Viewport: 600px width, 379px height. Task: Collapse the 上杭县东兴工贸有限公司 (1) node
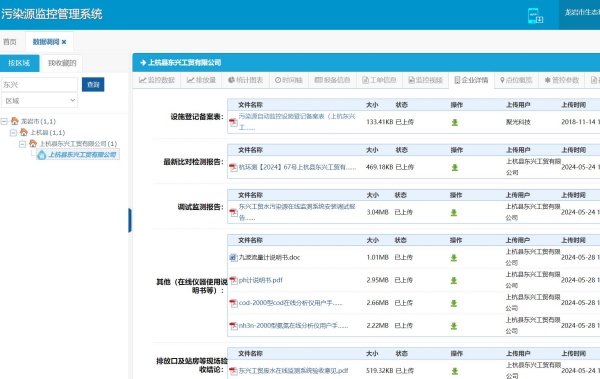coord(22,144)
